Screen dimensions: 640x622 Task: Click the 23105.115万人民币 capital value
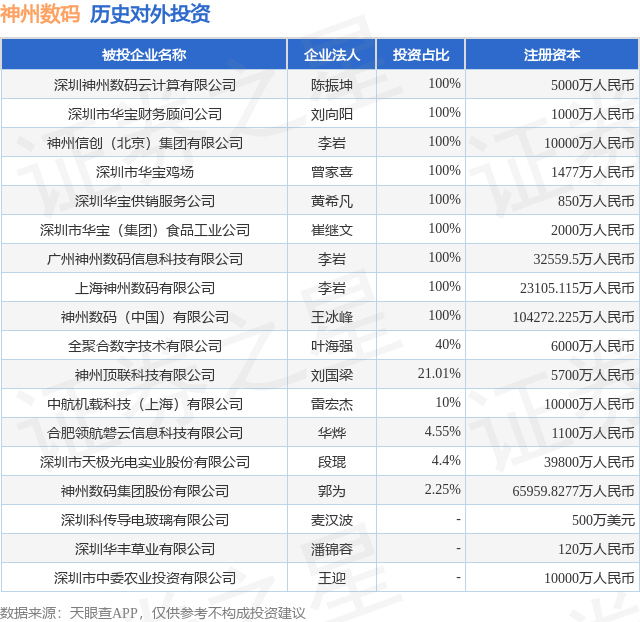point(577,288)
